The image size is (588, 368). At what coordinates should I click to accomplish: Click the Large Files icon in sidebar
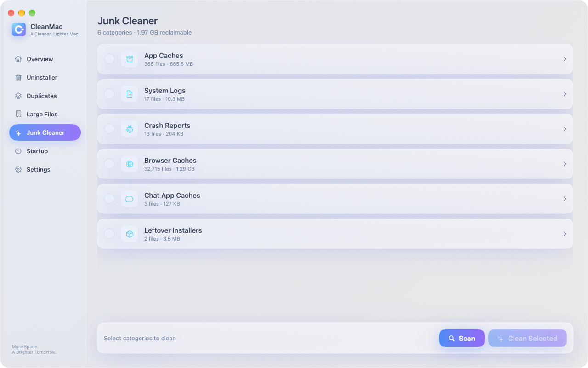click(x=18, y=114)
